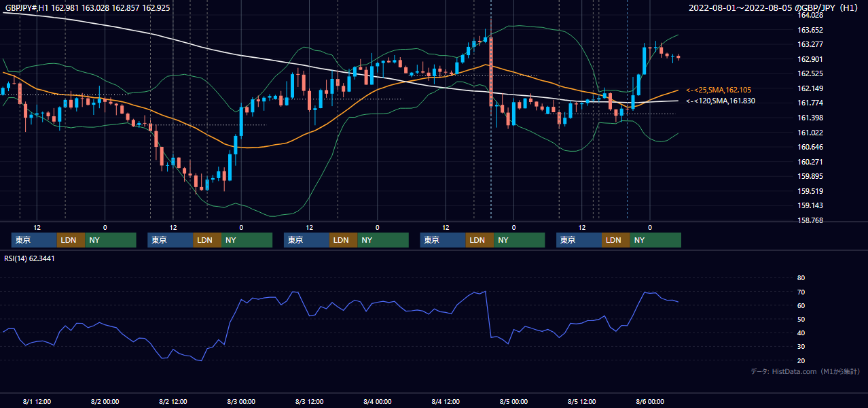Image resolution: width=868 pixels, height=408 pixels.
Task: Open the HistData.com data credit text
Action: click(805, 371)
